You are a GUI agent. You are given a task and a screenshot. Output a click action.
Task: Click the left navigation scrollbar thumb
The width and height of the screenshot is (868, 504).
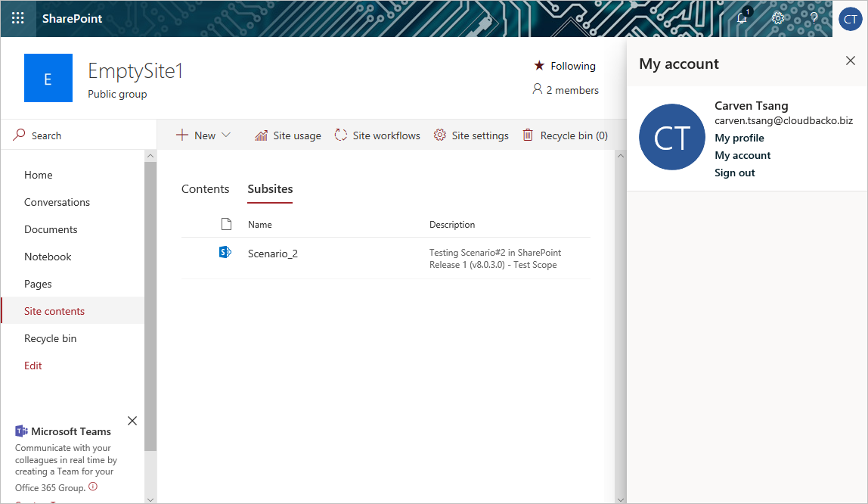(150, 306)
